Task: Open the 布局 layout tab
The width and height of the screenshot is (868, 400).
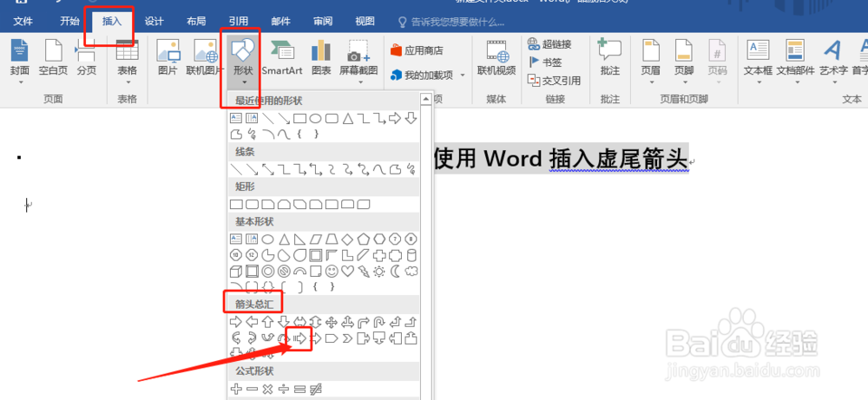Action: click(196, 22)
